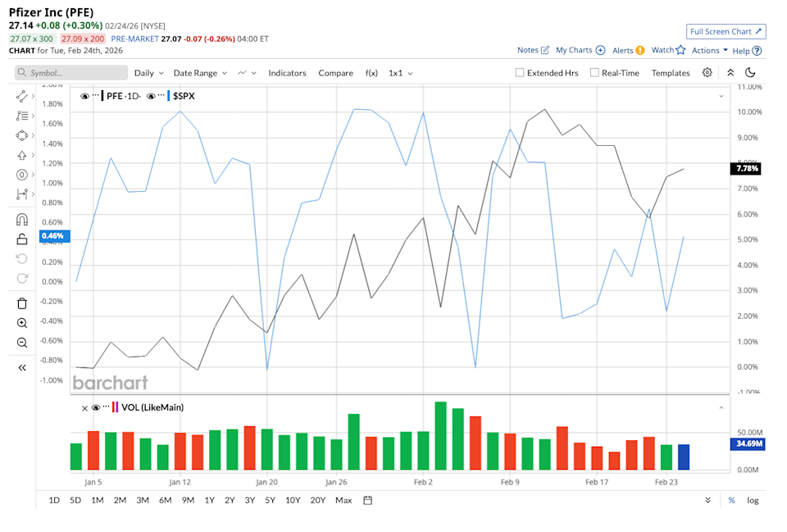Undo the last chart action
This screenshot has width=787, height=532.
22,261
